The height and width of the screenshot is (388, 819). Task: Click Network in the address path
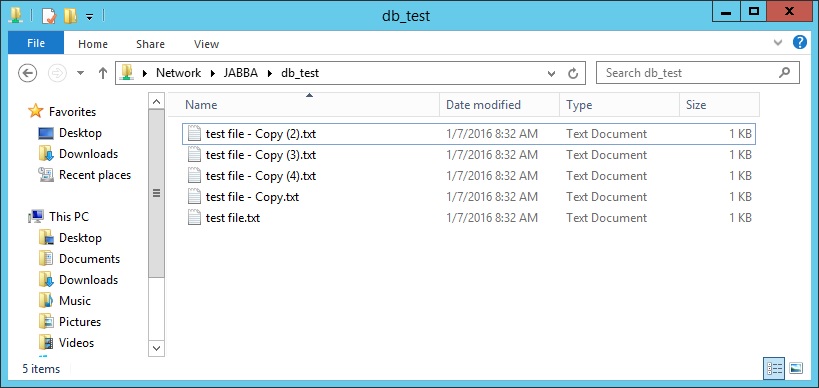(179, 73)
